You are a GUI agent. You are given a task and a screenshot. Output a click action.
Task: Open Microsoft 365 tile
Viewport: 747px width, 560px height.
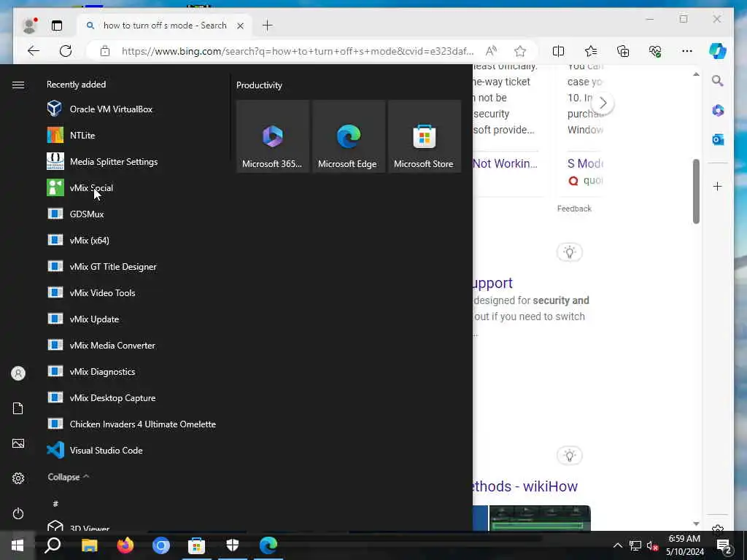tap(273, 136)
